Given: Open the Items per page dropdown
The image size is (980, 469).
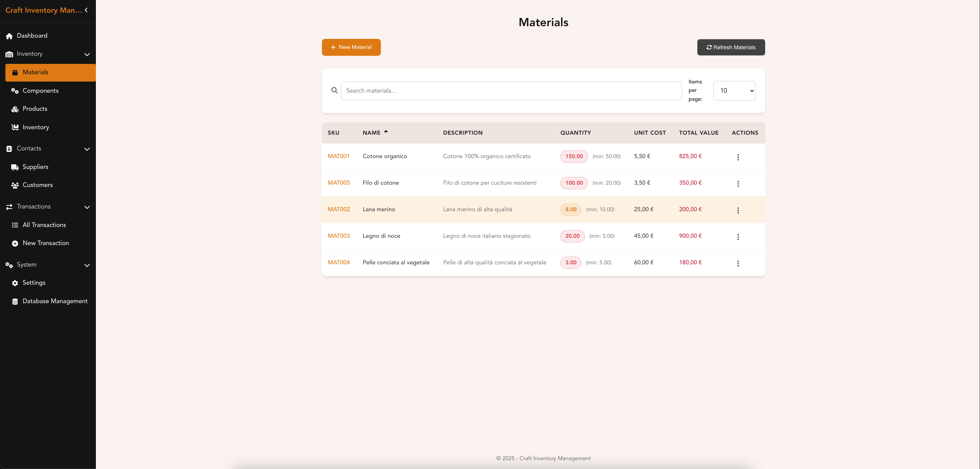Looking at the screenshot, I should click(734, 91).
